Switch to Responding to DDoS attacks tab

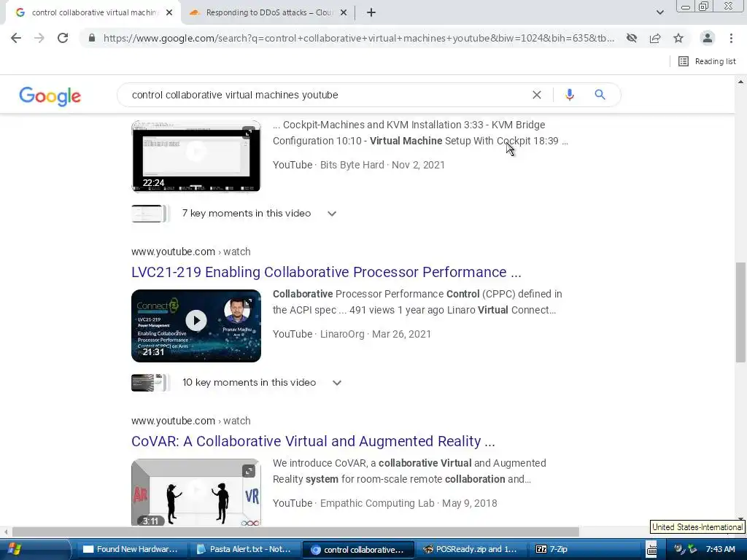268,13
